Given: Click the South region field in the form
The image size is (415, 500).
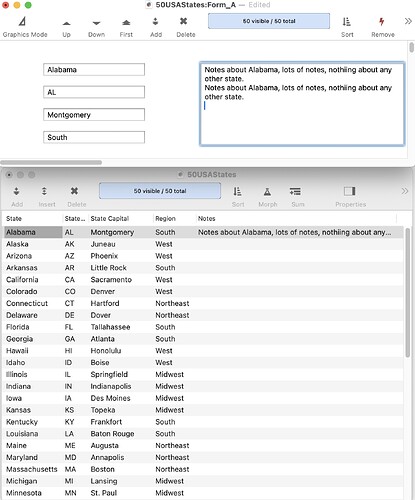Looking at the screenshot, I should [94, 137].
